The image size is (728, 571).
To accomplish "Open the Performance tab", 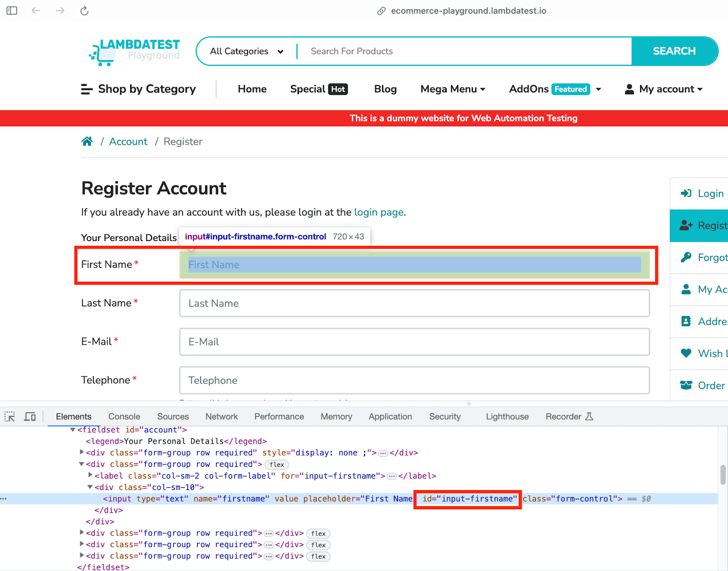I will click(x=279, y=416).
